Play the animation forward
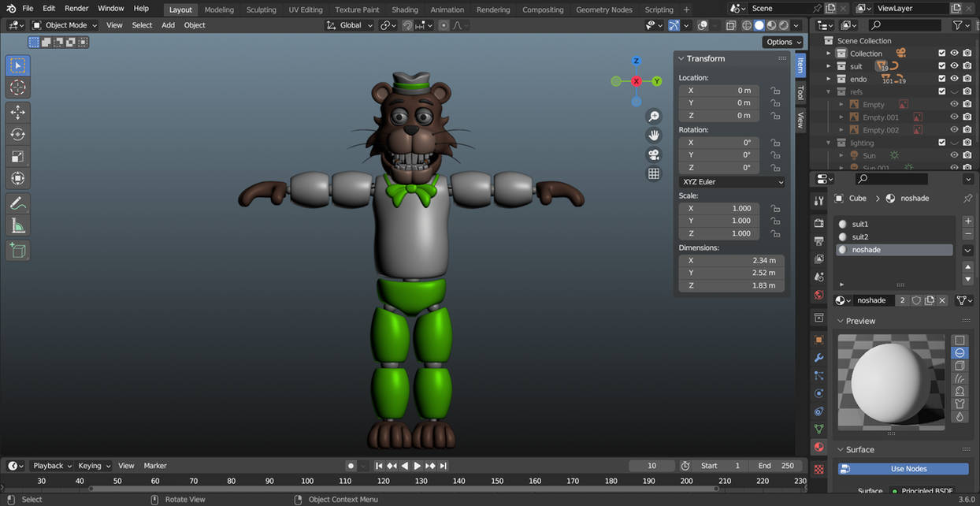This screenshot has height=506, width=980. tap(418, 466)
